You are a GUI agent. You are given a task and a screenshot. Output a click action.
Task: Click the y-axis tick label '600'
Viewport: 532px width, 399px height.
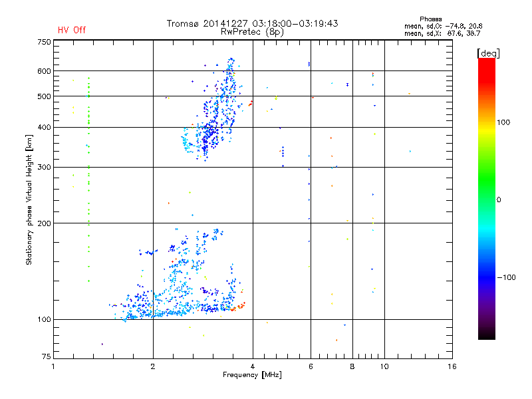click(x=44, y=71)
